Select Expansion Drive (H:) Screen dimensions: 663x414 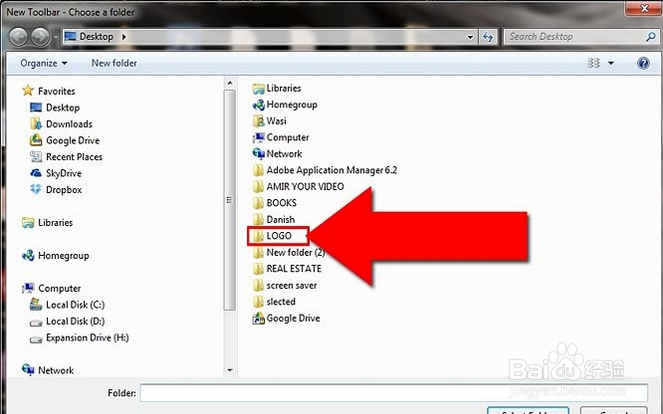point(87,338)
